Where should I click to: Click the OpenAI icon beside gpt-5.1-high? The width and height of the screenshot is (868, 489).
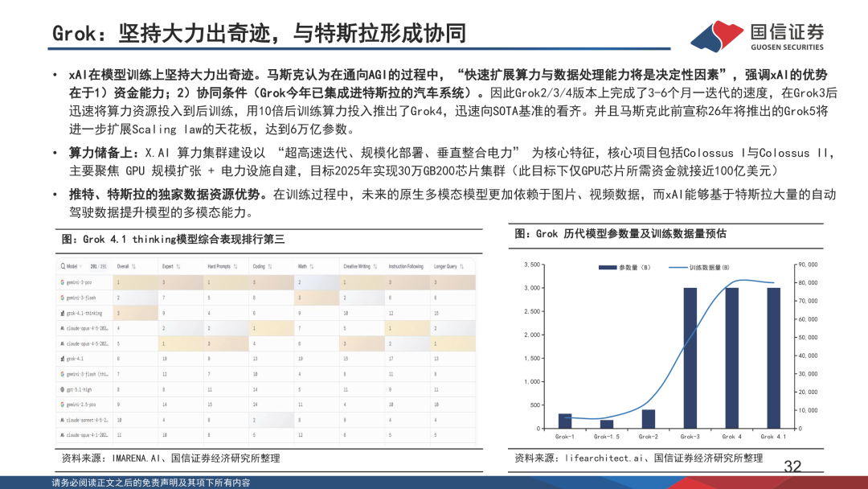coord(62,389)
